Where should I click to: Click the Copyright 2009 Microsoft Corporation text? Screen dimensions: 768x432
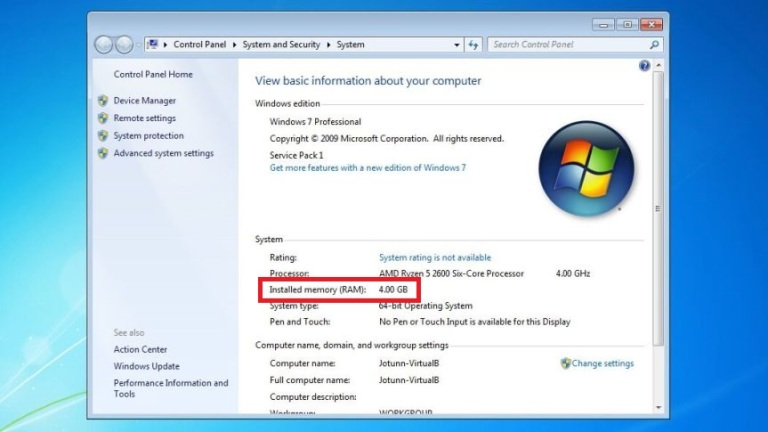pyautogui.click(x=386, y=139)
